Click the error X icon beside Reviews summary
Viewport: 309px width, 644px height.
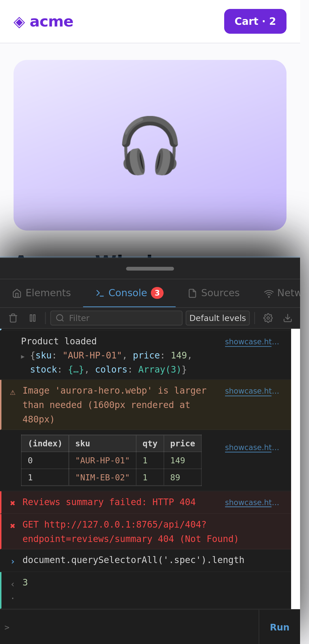coord(13,503)
